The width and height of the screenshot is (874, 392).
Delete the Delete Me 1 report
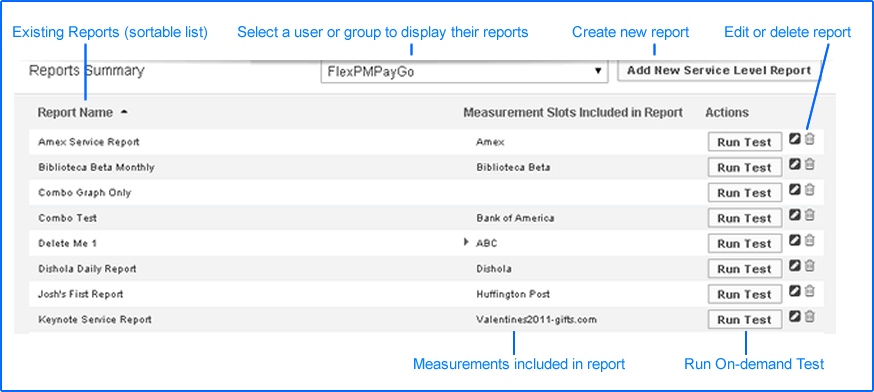coord(810,241)
